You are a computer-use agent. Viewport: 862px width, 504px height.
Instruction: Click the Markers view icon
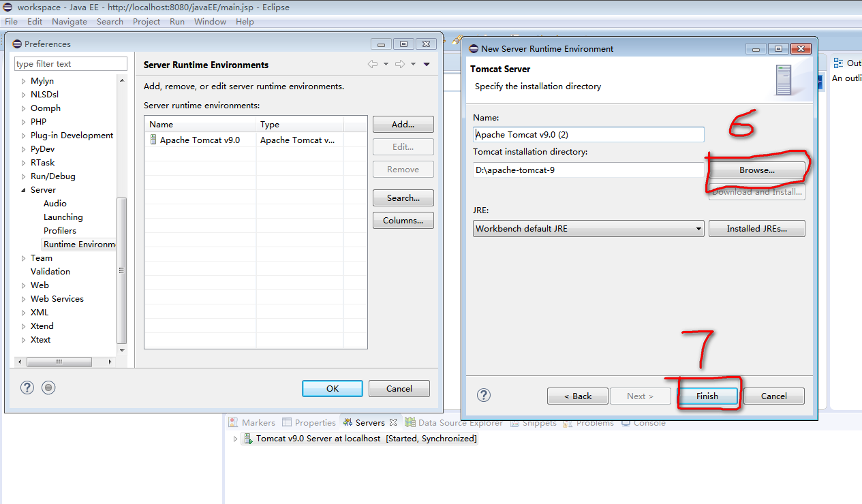(x=233, y=422)
